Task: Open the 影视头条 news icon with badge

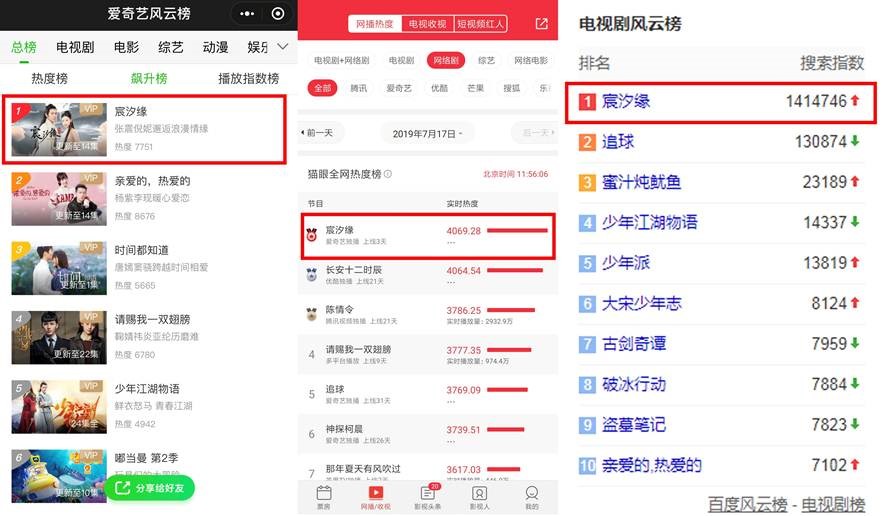Action: point(428,493)
